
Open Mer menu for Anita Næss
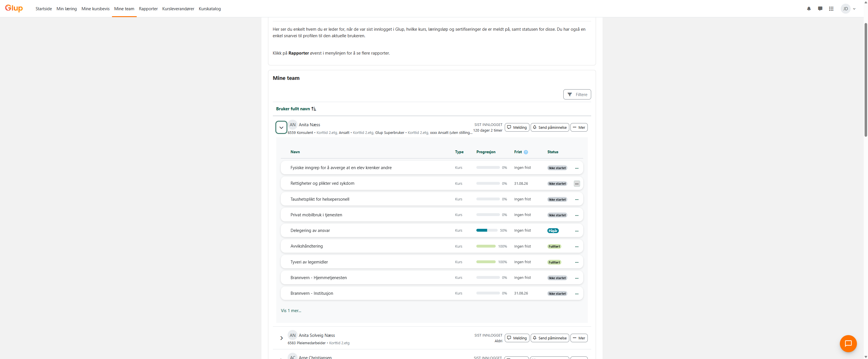579,127
